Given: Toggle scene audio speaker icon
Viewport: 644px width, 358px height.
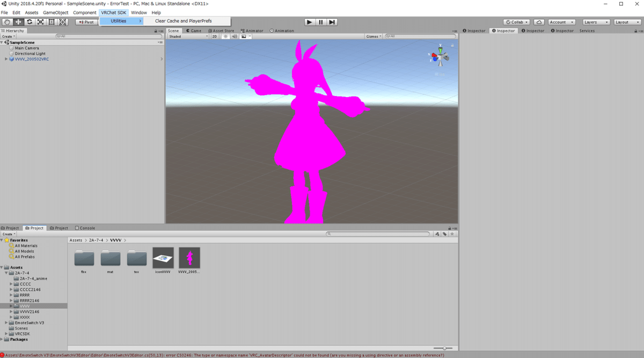Looking at the screenshot, I should [234, 36].
